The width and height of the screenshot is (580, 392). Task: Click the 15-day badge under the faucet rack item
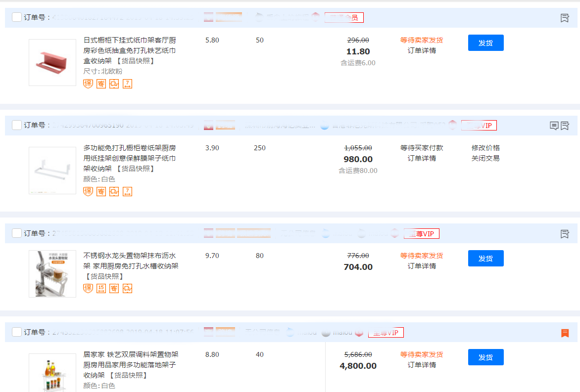click(101, 288)
